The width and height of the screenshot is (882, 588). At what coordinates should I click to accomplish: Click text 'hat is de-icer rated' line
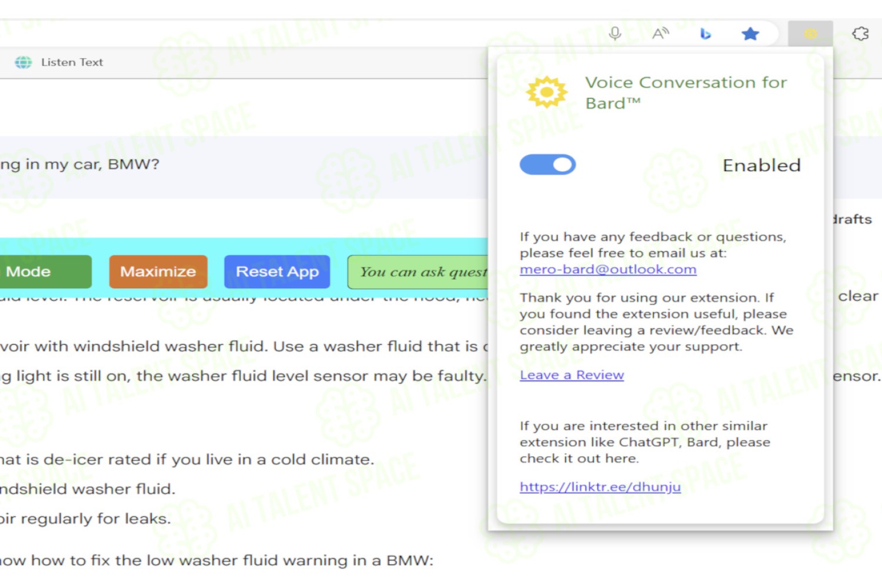187,459
